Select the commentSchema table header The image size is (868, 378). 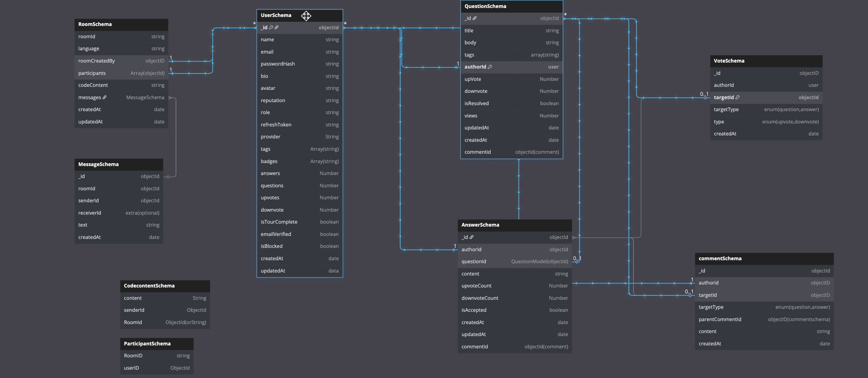pos(764,259)
